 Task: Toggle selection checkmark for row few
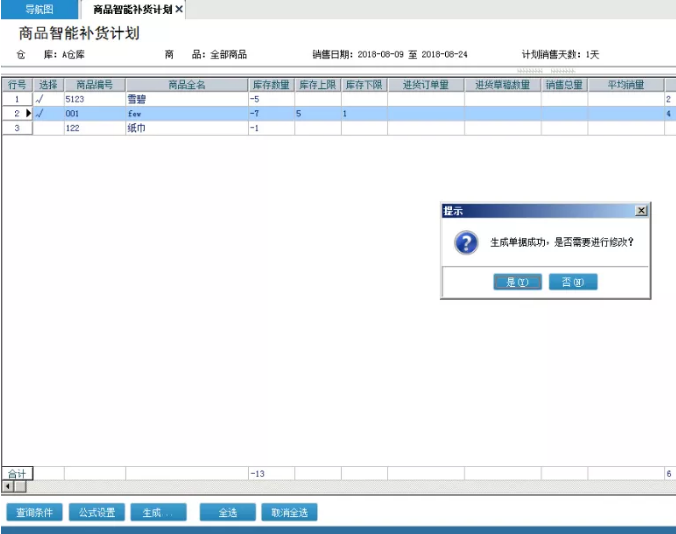[48, 114]
